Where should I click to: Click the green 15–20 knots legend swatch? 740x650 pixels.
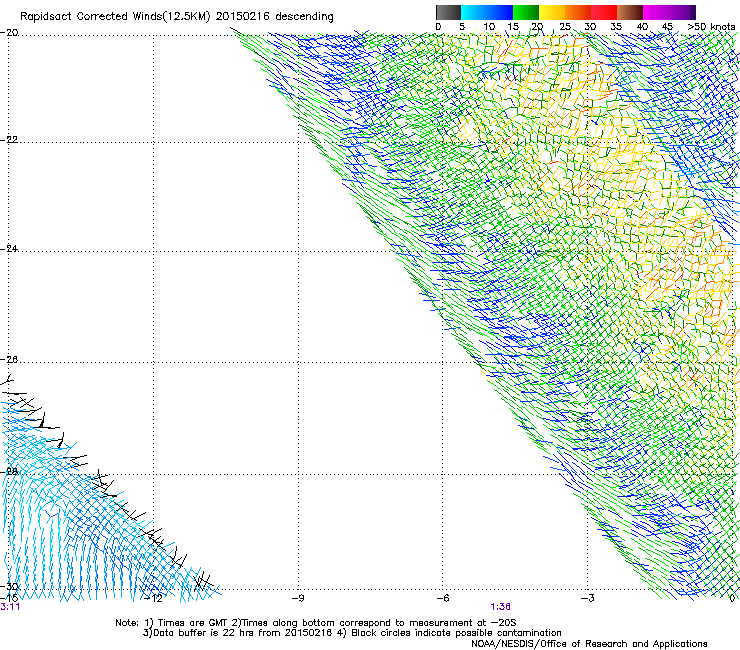click(x=526, y=12)
